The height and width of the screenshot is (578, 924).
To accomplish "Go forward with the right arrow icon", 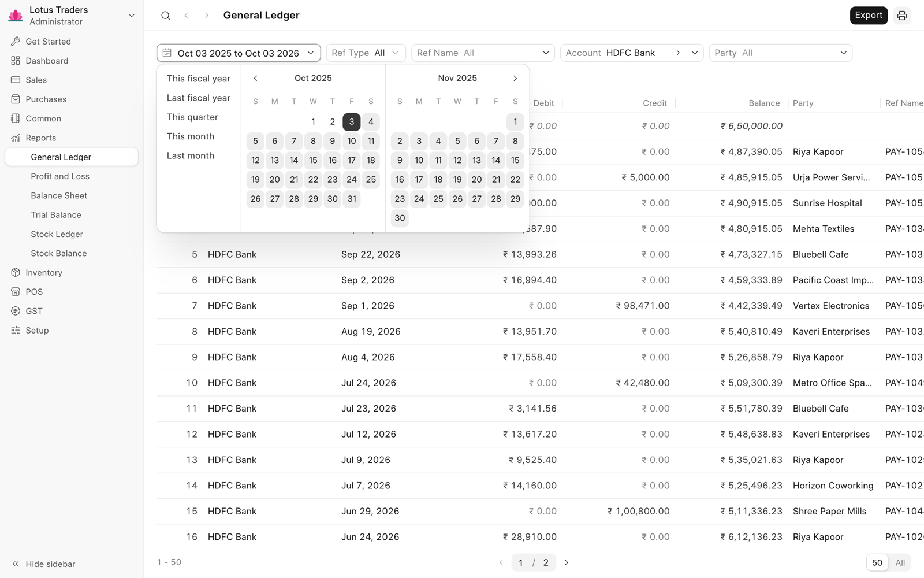I will (x=206, y=16).
